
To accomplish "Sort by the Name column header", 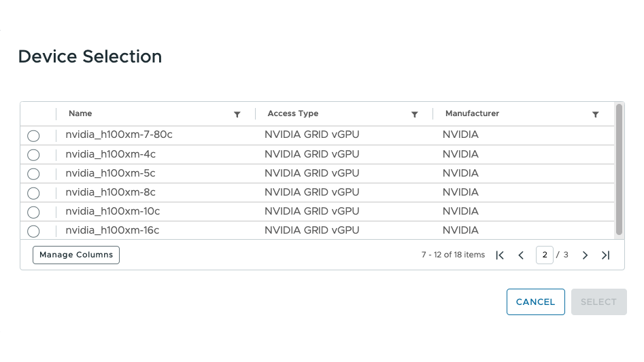I will coord(80,113).
